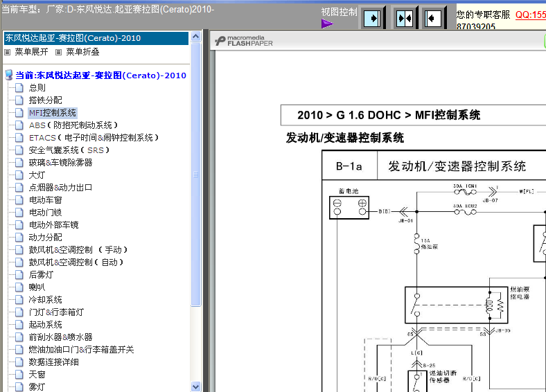The width and height of the screenshot is (546, 392).
Task: Click the document icon next to 天窗
Action: [19, 375]
